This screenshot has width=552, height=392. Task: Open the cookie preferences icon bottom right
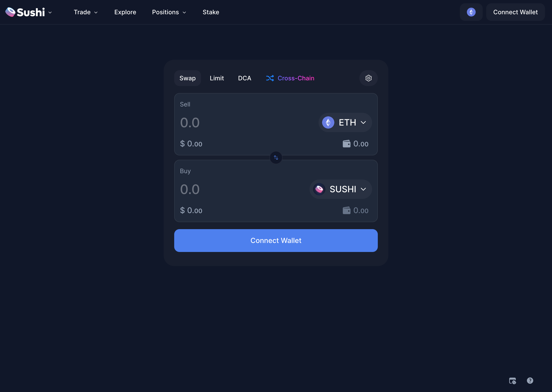point(513,381)
